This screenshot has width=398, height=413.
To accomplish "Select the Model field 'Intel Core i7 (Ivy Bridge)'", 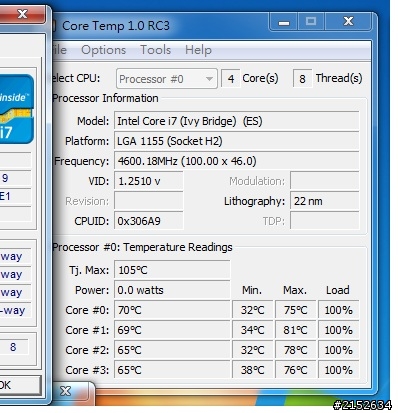I will 237,121.
